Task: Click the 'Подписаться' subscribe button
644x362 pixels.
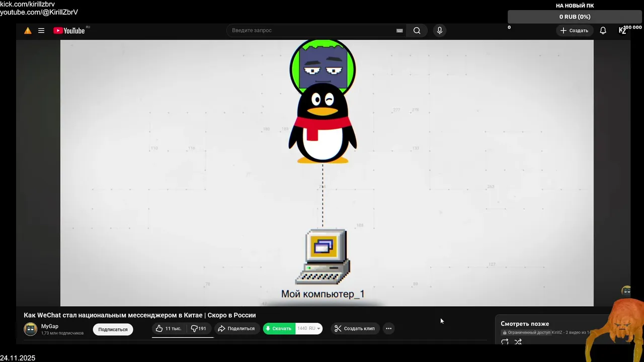Action: click(113, 329)
